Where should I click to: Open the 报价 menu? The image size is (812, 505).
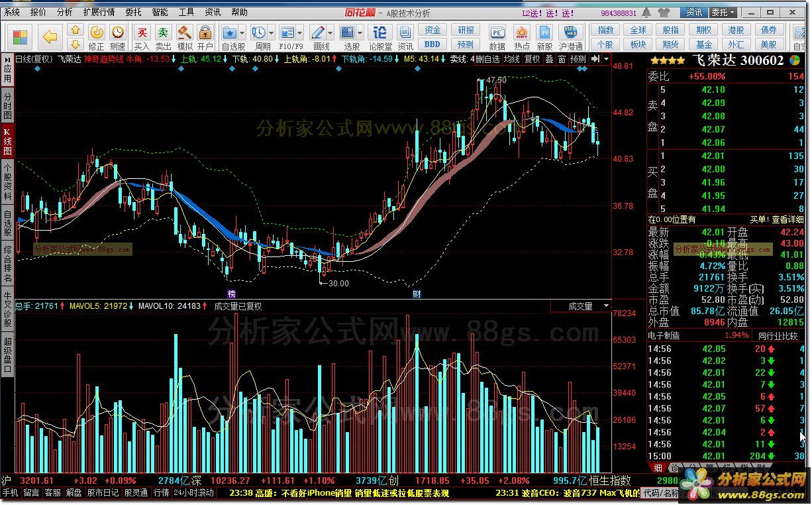[x=39, y=12]
